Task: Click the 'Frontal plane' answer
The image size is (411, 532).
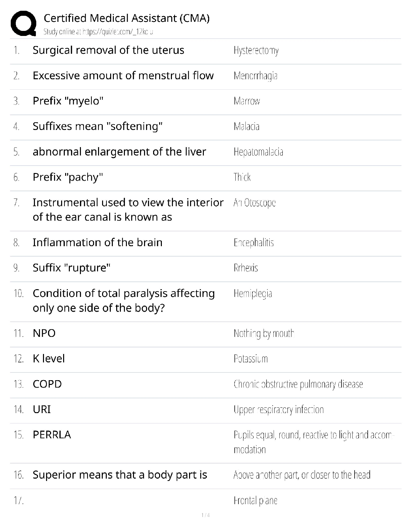Action: tap(255, 501)
